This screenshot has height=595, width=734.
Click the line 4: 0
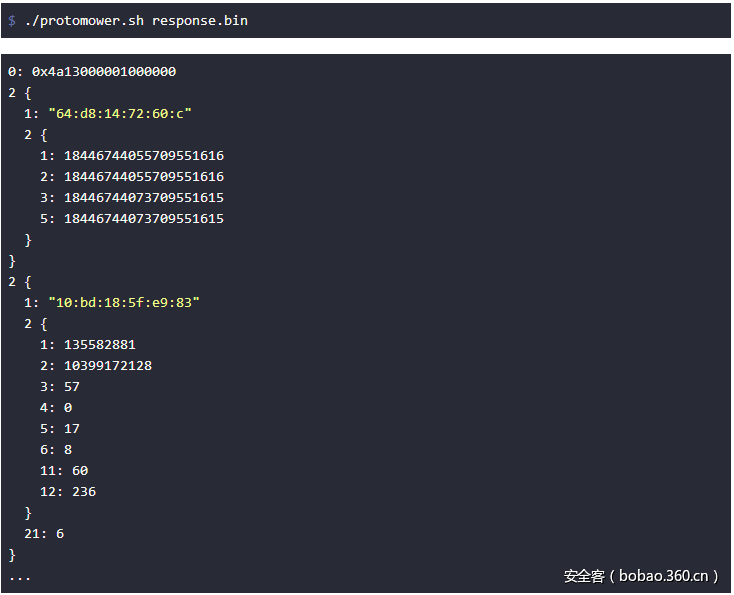pos(56,407)
